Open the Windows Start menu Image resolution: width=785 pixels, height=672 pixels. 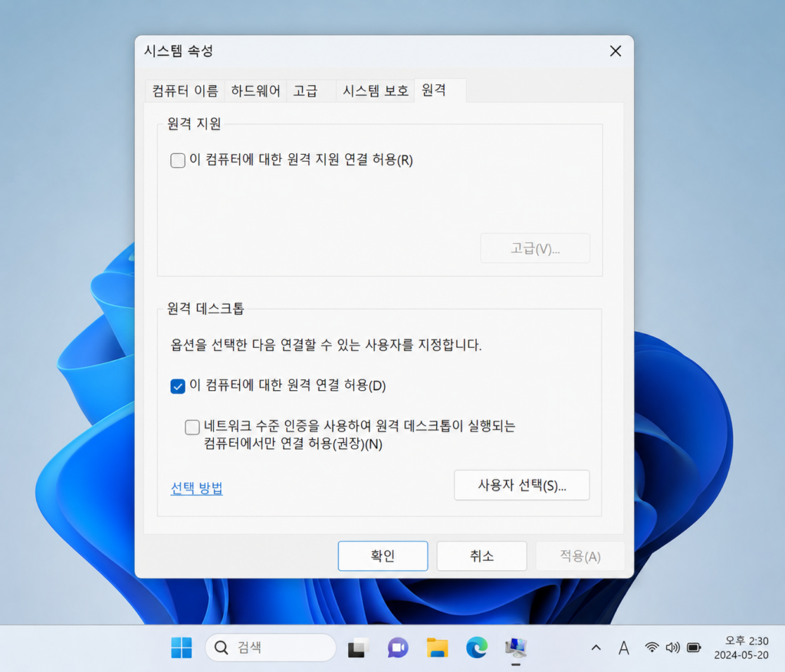[x=181, y=647]
